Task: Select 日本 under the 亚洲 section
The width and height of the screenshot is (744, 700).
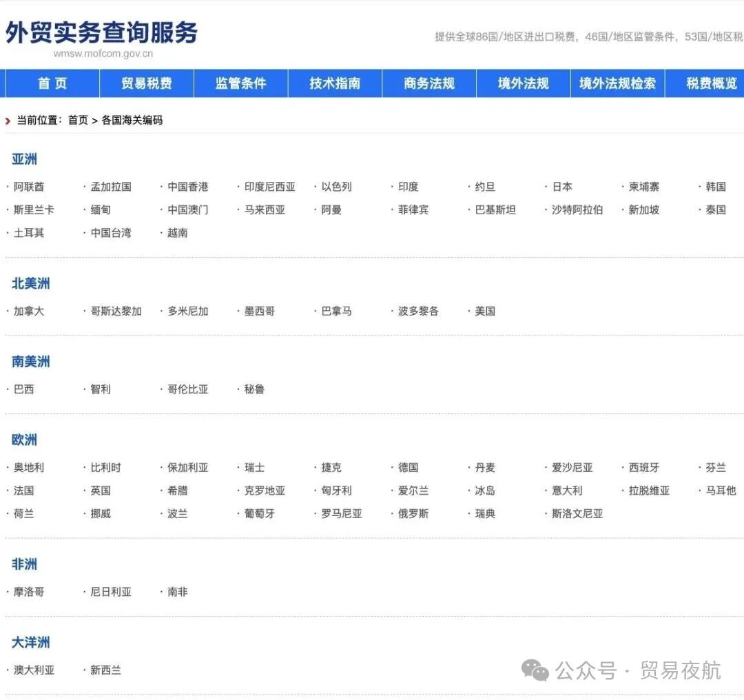Action: point(561,186)
